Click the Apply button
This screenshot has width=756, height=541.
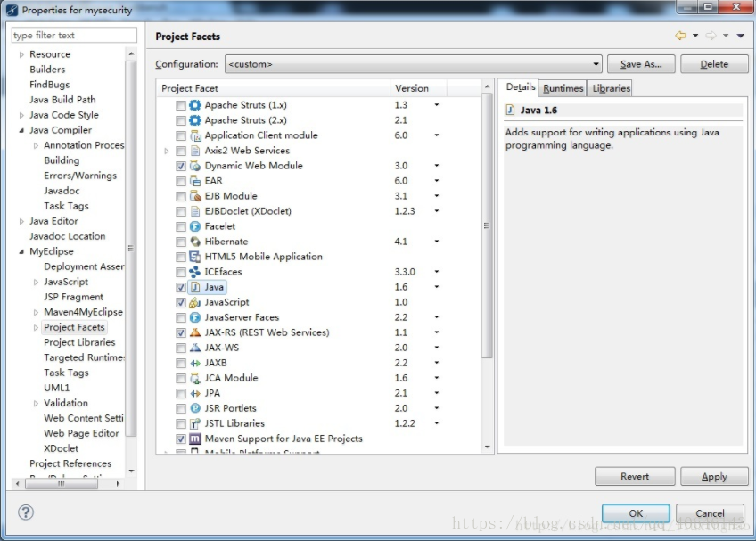click(x=714, y=477)
